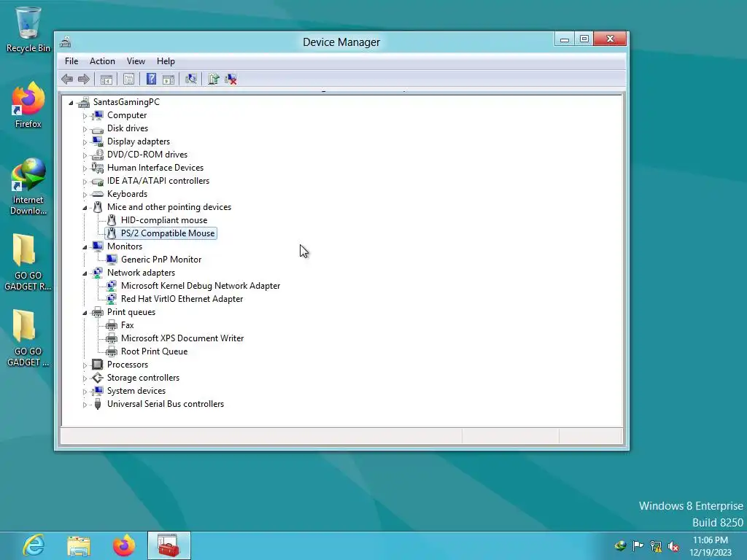Select the HID-compliant mouse device

point(164,220)
